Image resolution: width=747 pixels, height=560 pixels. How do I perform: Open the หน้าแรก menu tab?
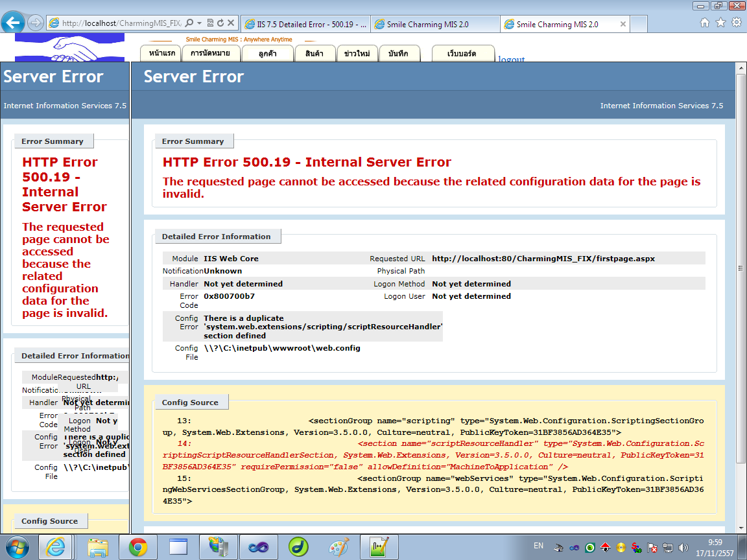click(162, 53)
